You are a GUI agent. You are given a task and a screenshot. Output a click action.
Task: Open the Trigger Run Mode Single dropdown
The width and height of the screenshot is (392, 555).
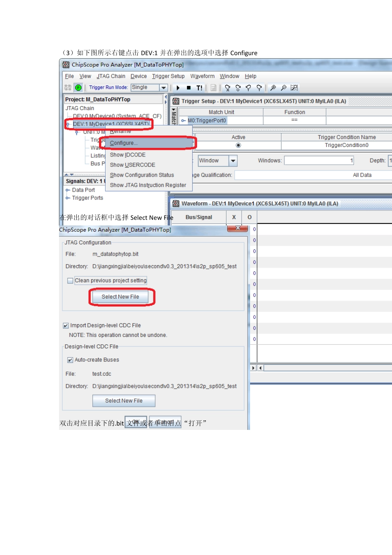click(x=163, y=88)
